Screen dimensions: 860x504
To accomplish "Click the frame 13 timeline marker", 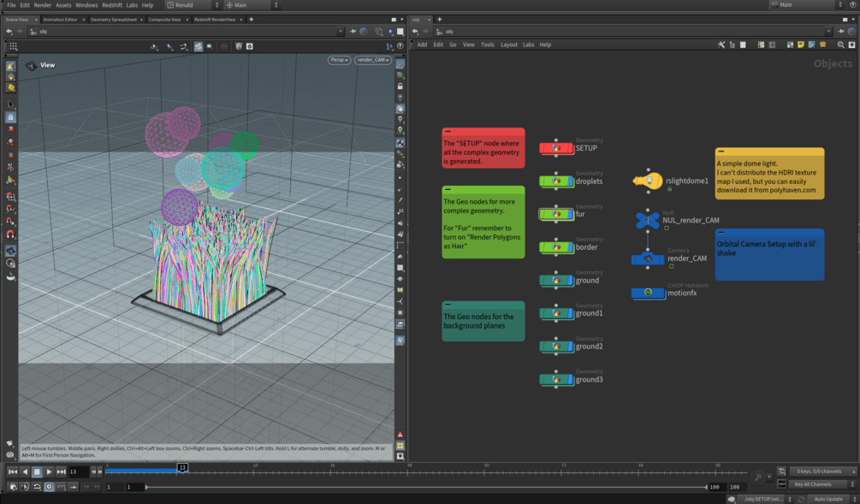I will pyautogui.click(x=182, y=467).
